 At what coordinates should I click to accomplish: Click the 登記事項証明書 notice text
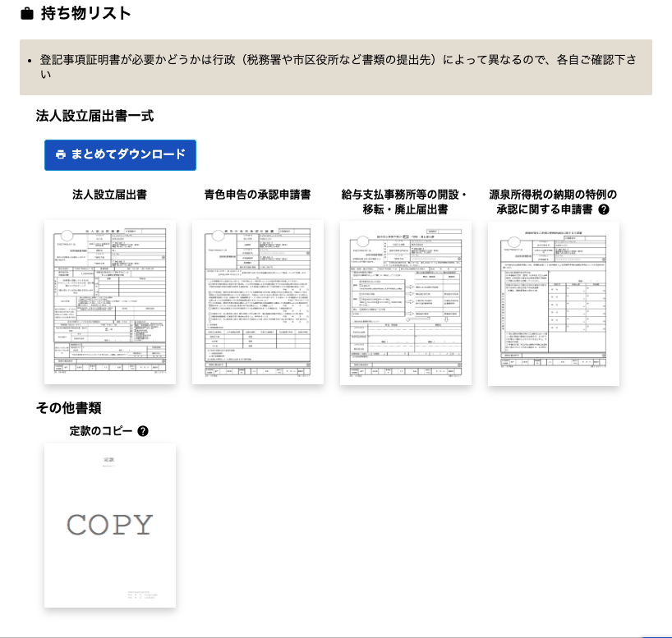coord(338,67)
